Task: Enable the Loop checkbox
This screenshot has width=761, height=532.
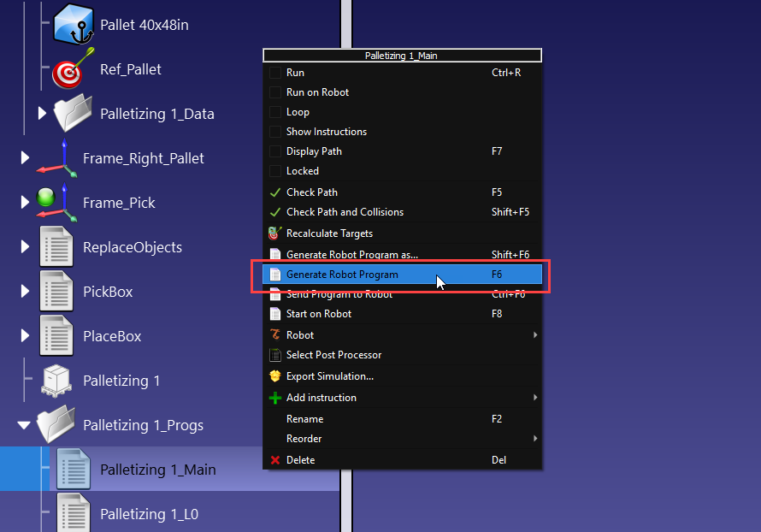Action: (x=274, y=112)
